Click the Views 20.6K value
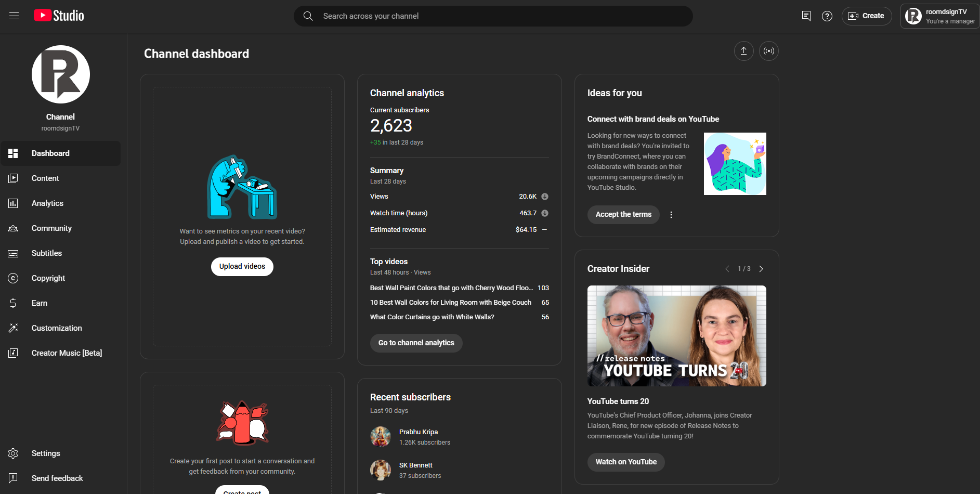This screenshot has width=980, height=494. pos(528,197)
